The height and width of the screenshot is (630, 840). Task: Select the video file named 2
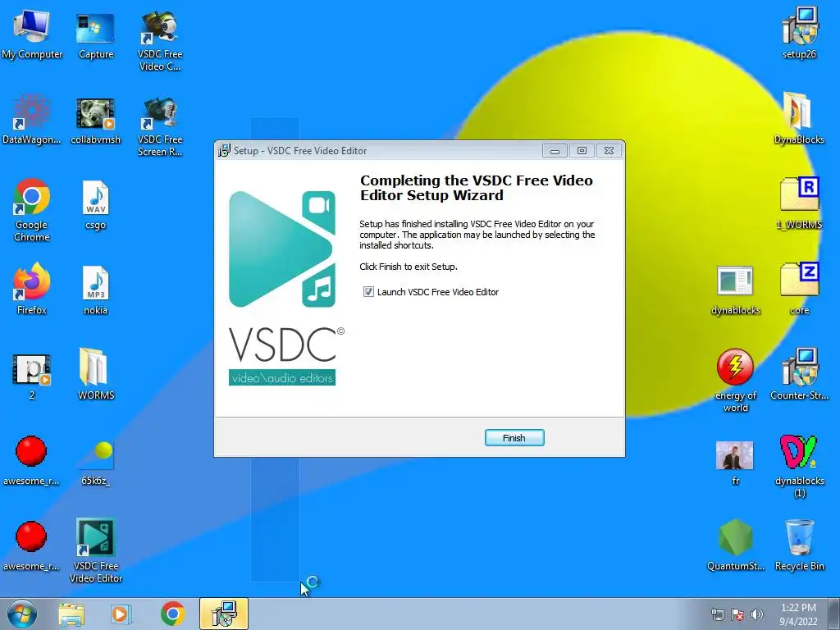point(32,376)
